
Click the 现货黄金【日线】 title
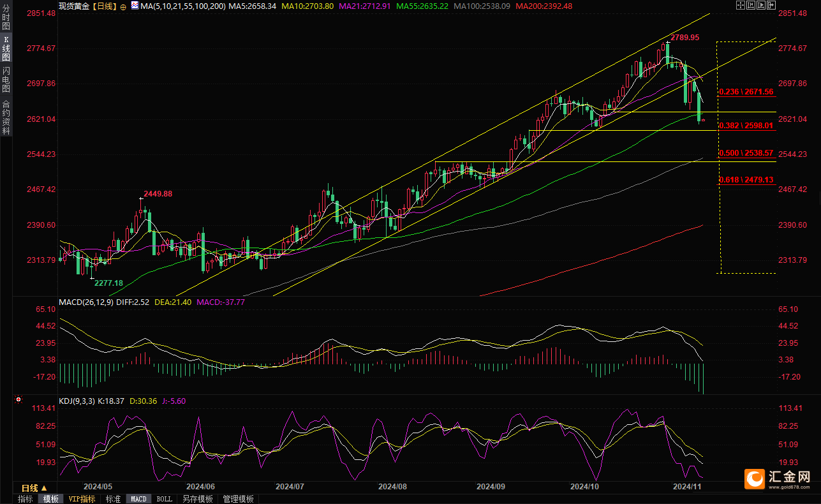pos(88,6)
